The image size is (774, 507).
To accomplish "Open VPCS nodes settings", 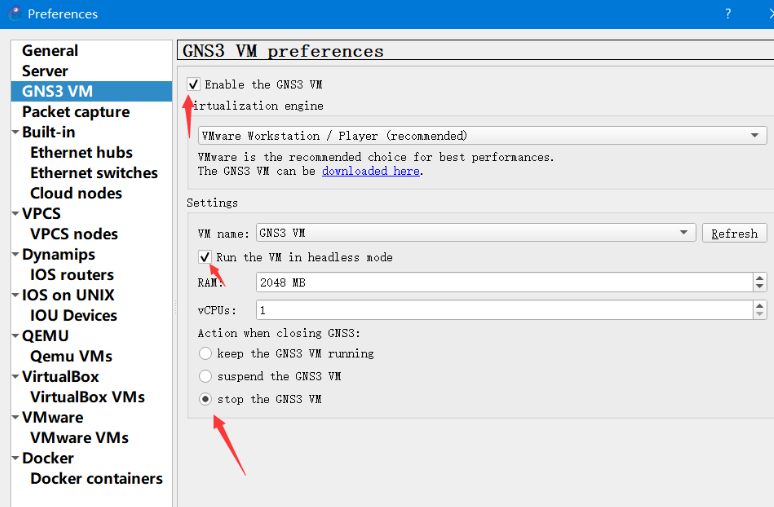I will (74, 234).
